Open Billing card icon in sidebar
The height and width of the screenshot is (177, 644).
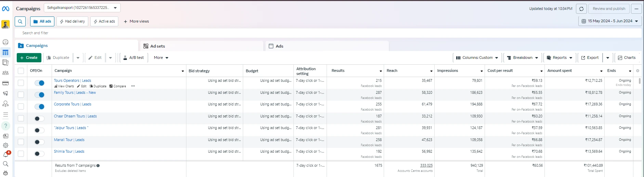[5, 83]
